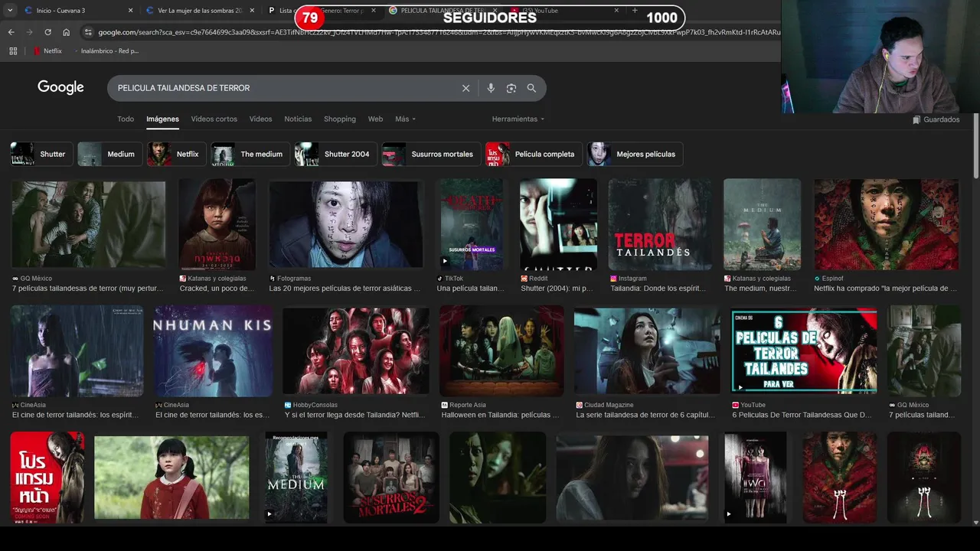
Task: Switch to Web results
Action: pyautogui.click(x=375, y=119)
